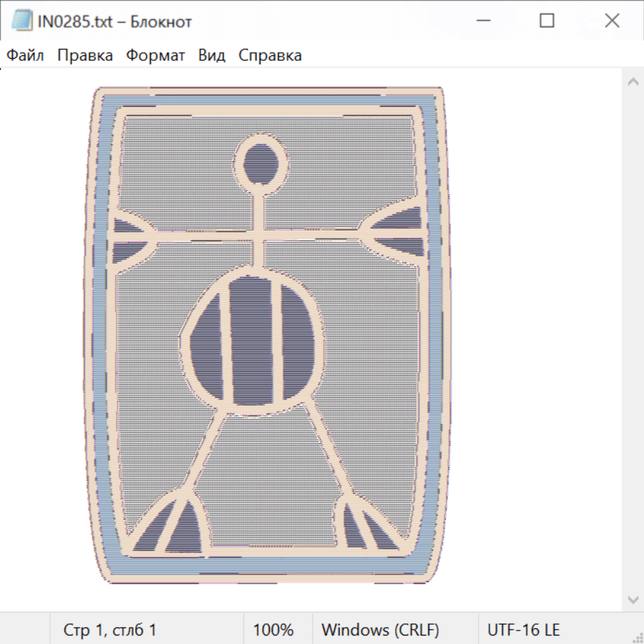Click the Notepad icon in the title bar
Image resolution: width=644 pixels, height=644 pixels.
pos(22,21)
